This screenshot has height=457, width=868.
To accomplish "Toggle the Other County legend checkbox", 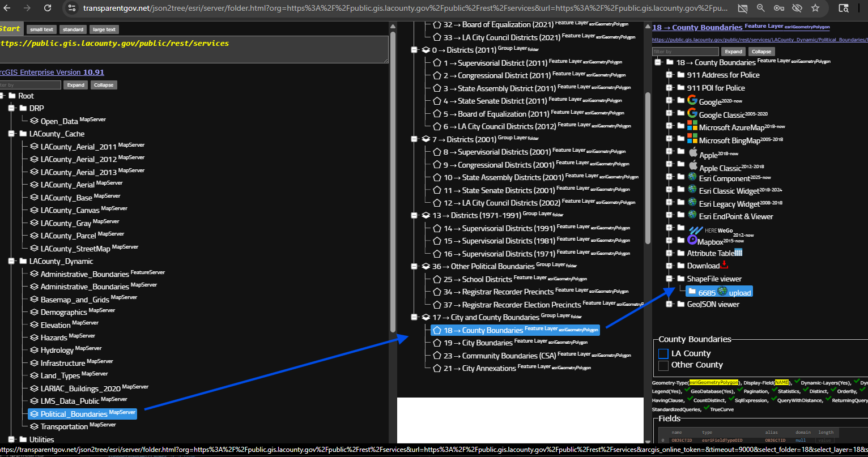I will [663, 365].
